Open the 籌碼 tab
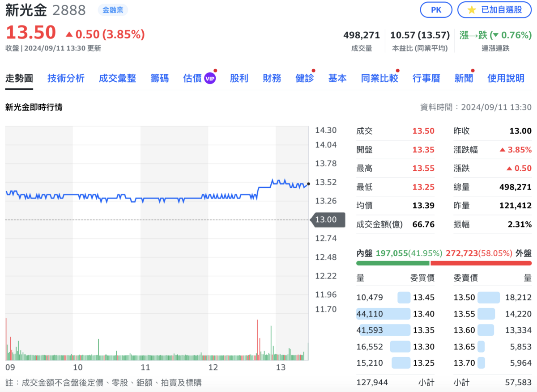This screenshot has height=392, width=537. 160,78
